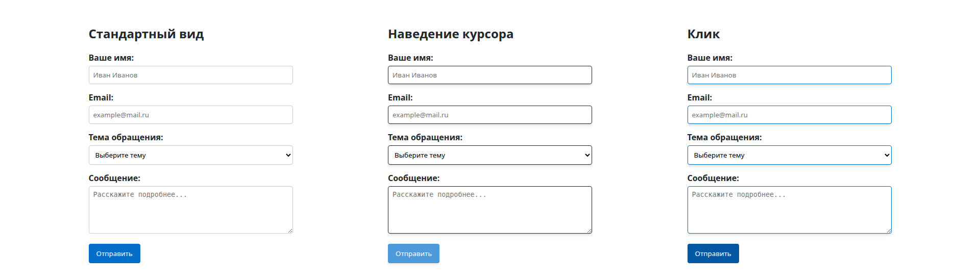Select Email field in Клик form
This screenshot has height=280, width=980.
789,115
